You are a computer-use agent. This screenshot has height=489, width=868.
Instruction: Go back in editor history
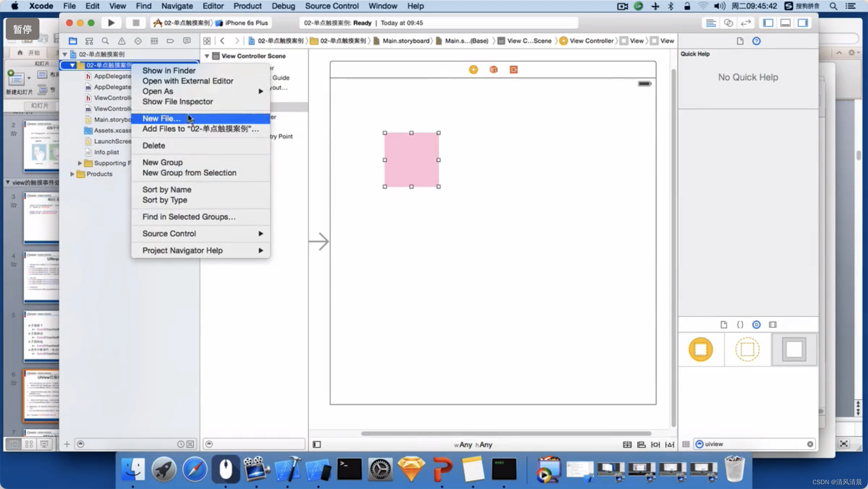(222, 41)
